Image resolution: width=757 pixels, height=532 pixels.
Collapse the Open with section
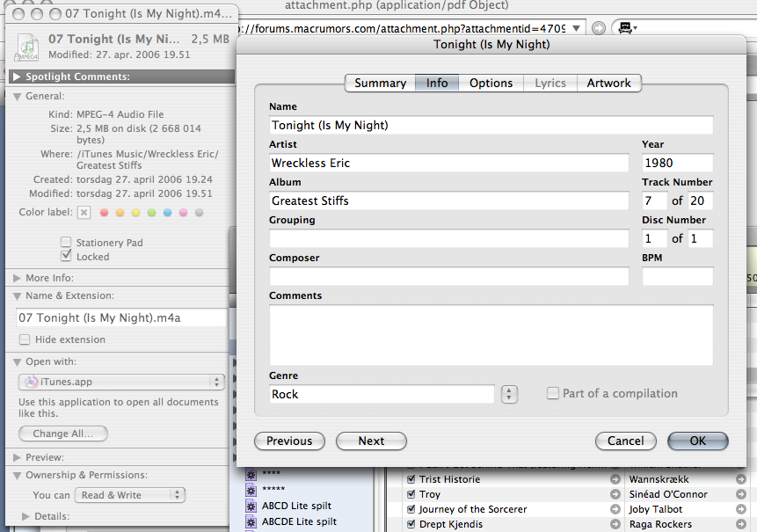tap(17, 362)
